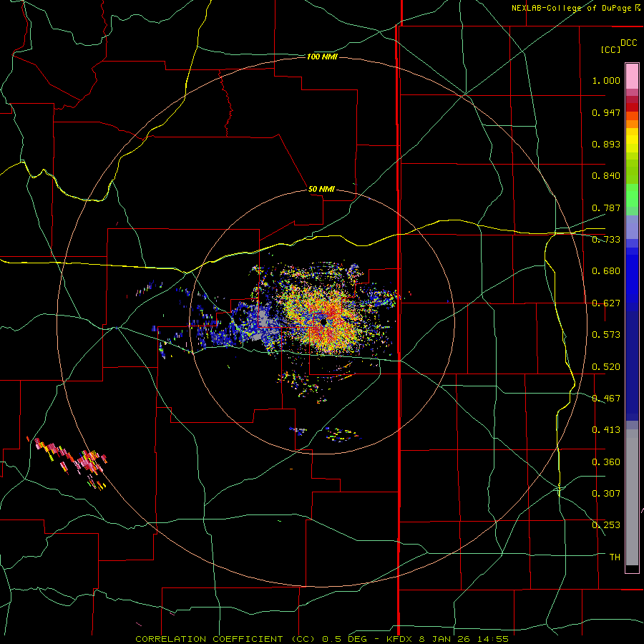644x644 pixels.
Task: Pick the gray band of the color scale
Action: [632, 497]
